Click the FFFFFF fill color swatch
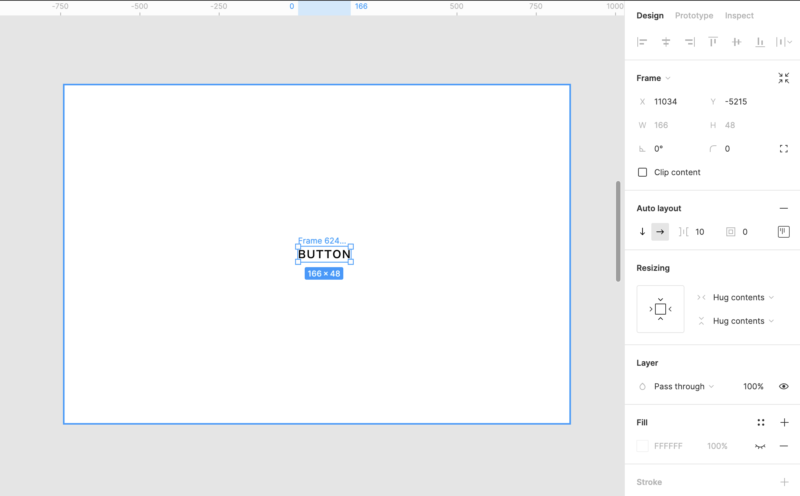 (x=643, y=446)
